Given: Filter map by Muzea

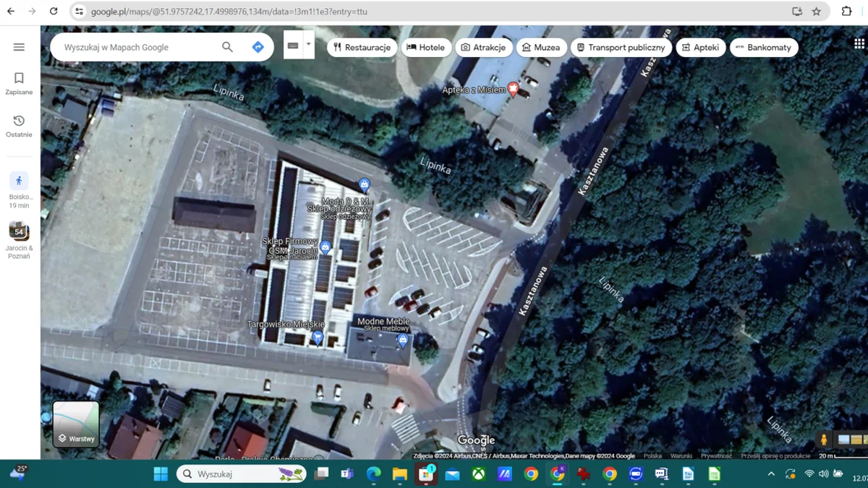Looking at the screenshot, I should 541,47.
